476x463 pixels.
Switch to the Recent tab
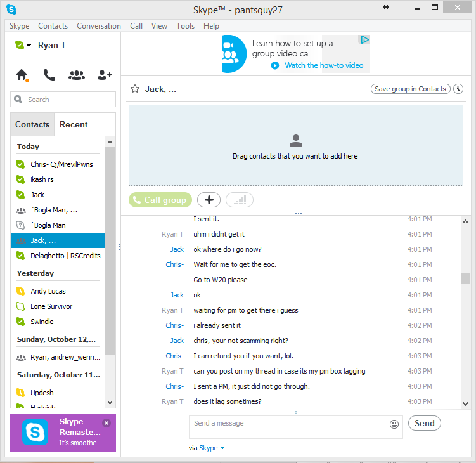point(74,124)
